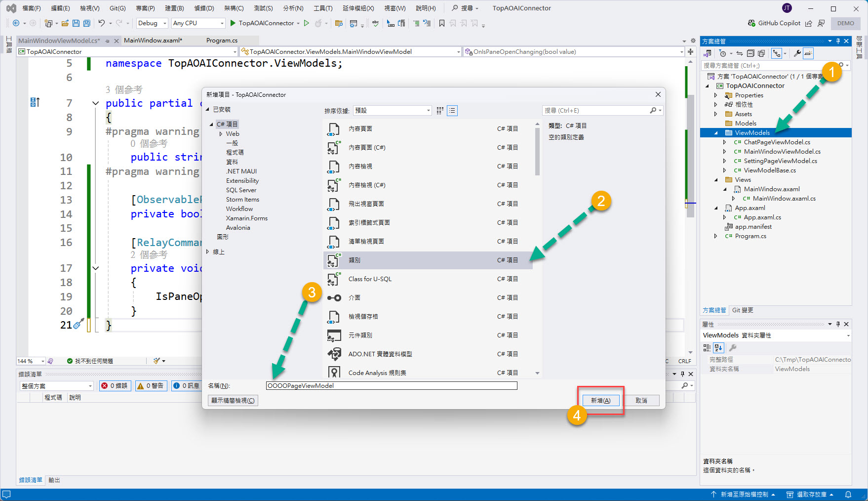The width and height of the screenshot is (868, 501).
Task: Select ADO.NET 實體資料模型 template
Action: (428, 354)
